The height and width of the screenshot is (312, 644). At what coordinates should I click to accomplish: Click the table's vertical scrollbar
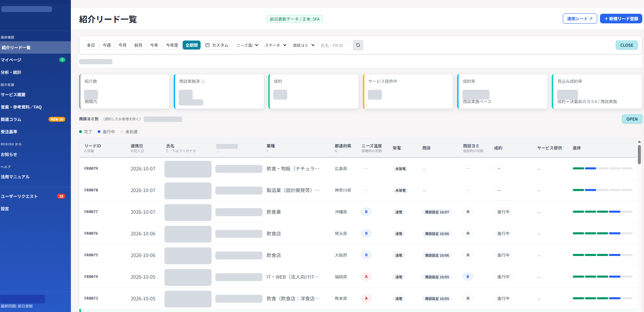point(639,155)
